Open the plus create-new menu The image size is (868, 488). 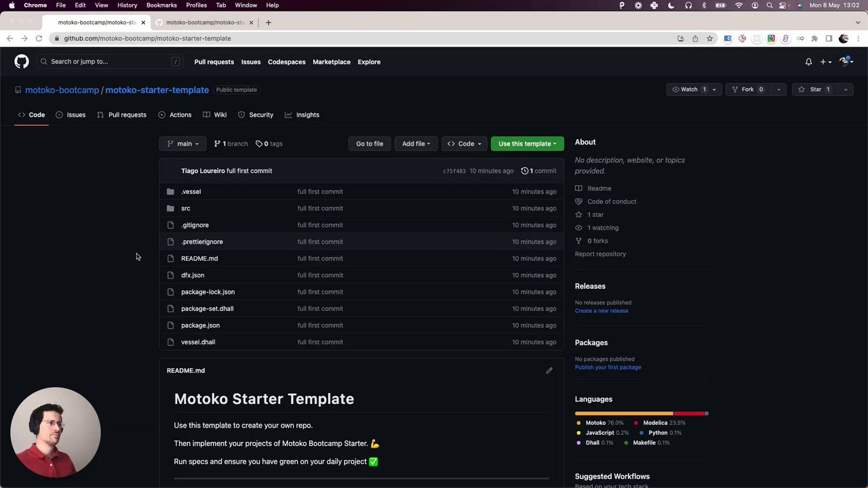pyautogui.click(x=825, y=62)
